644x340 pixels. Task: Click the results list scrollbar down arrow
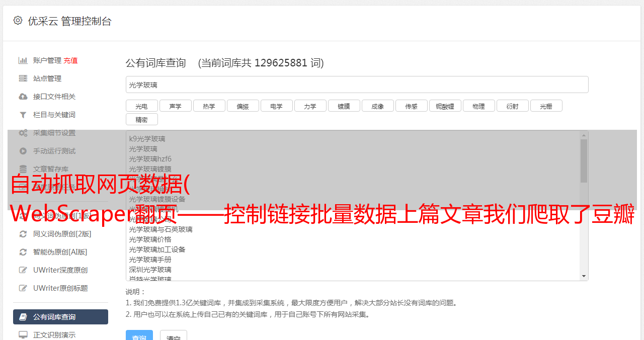tap(584, 276)
